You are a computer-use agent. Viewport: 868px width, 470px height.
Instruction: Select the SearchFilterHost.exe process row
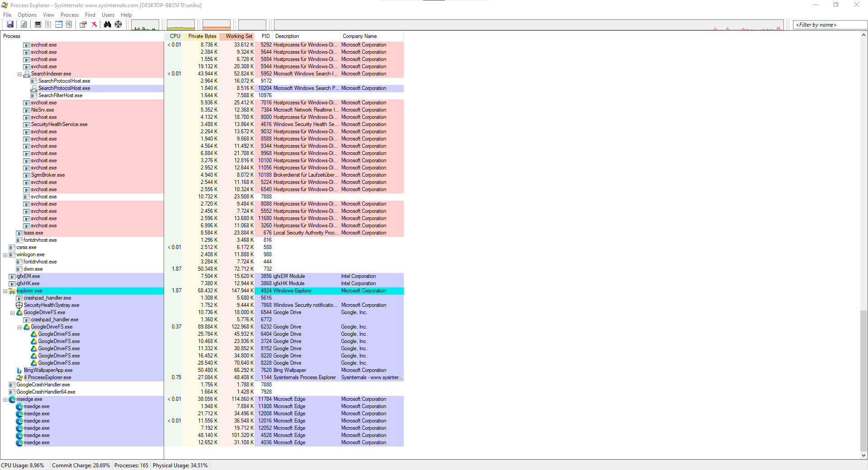202,96
